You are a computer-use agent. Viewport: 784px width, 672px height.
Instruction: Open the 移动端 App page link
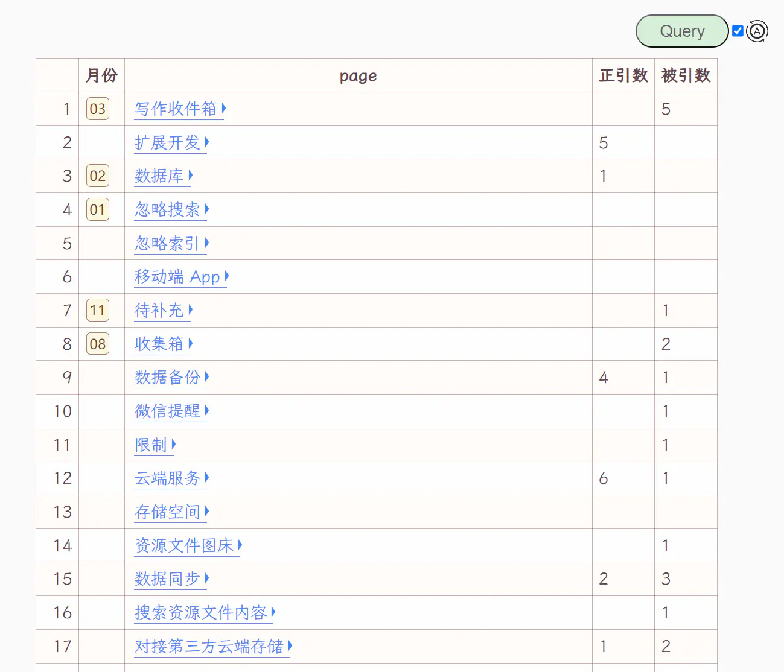177,277
